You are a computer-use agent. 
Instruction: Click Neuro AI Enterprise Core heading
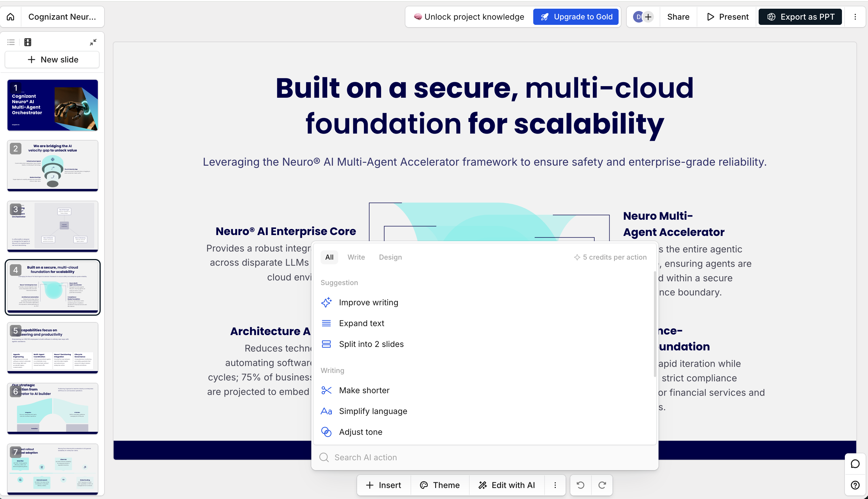click(x=286, y=231)
